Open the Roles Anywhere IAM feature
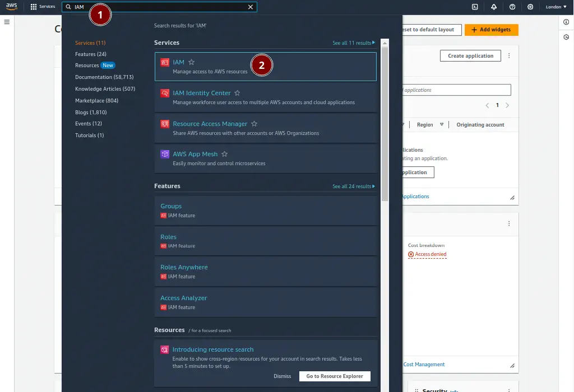 pyautogui.click(x=265, y=272)
